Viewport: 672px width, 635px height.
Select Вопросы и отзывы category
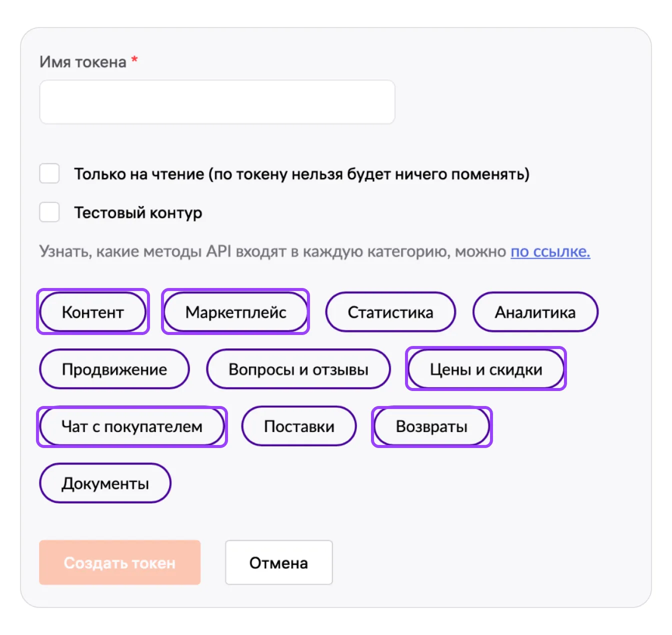point(298,369)
